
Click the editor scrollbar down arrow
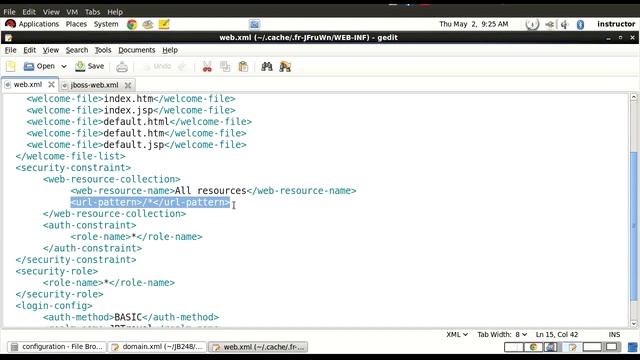pos(633,324)
